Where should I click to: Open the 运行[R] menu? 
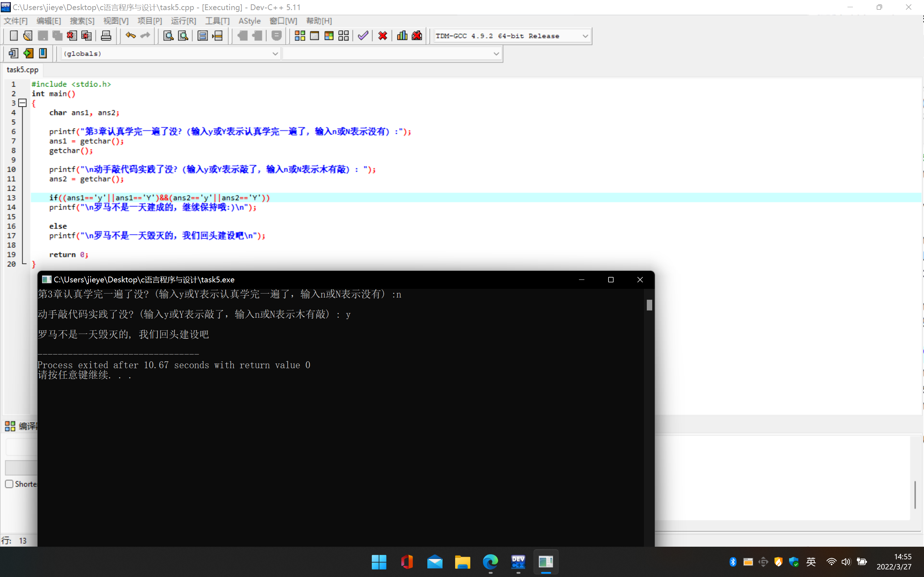point(183,21)
